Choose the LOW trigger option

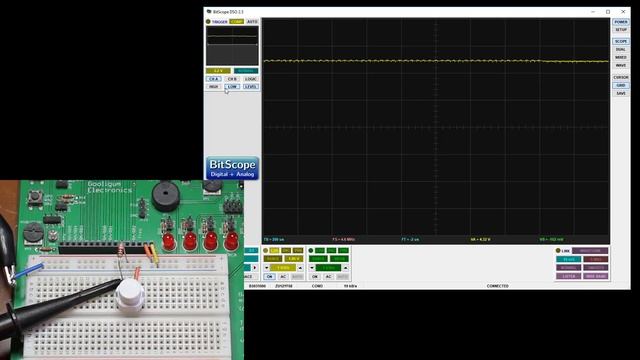point(232,87)
